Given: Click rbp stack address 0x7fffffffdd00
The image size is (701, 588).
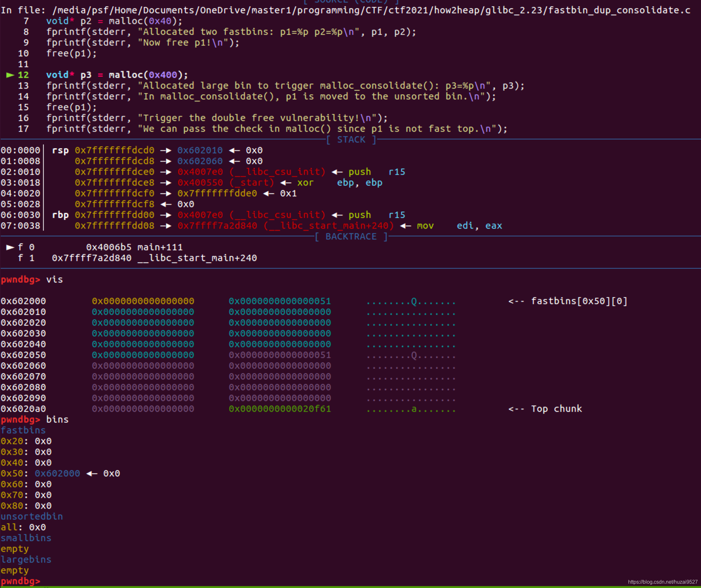Looking at the screenshot, I should click(x=114, y=215).
